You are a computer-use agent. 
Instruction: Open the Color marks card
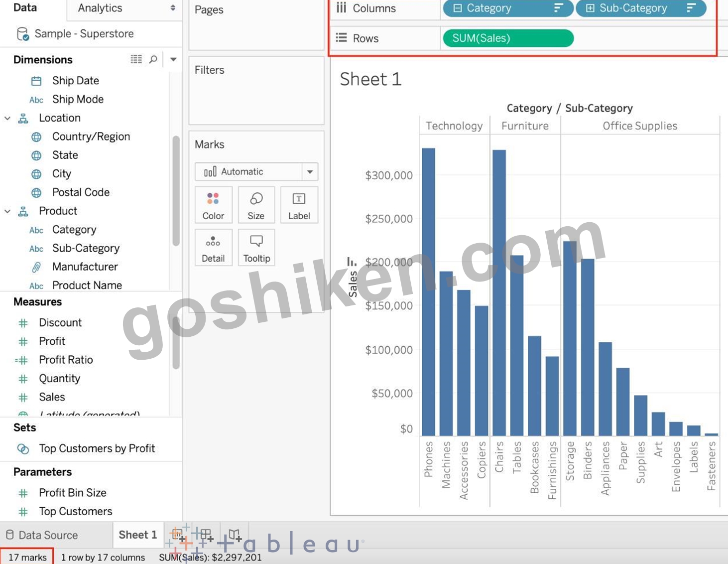(213, 205)
